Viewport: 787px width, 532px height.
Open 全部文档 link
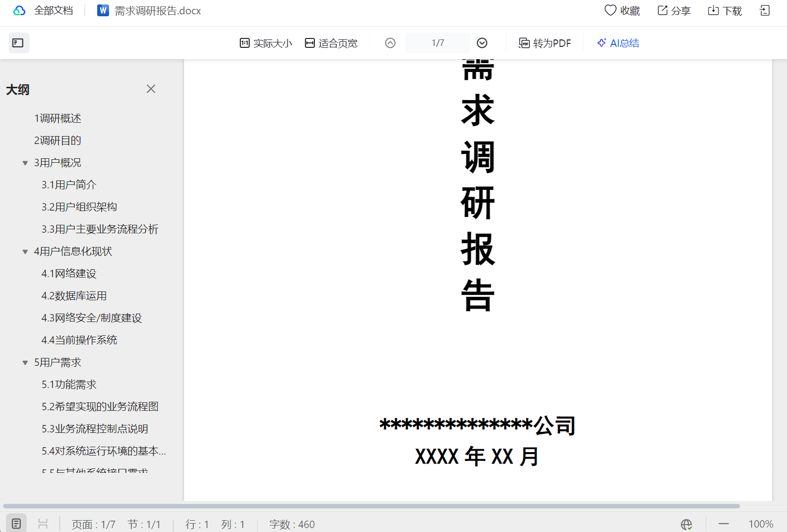click(53, 11)
